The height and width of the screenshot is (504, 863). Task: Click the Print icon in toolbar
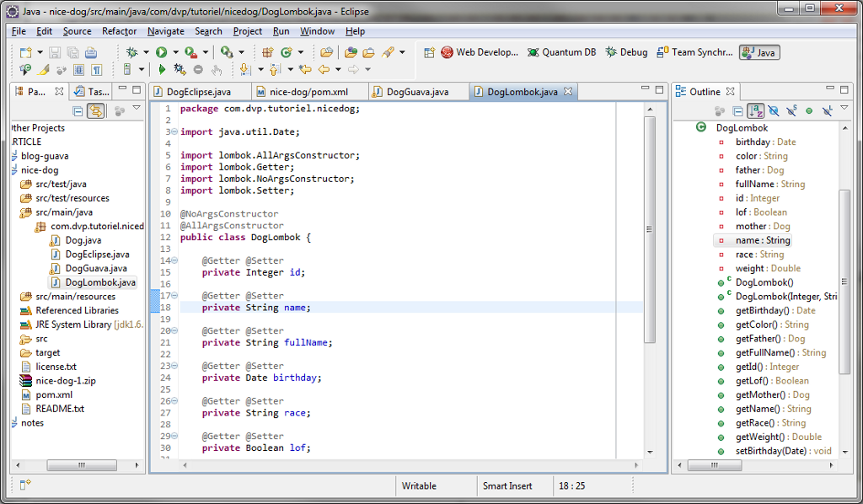pyautogui.click(x=90, y=52)
